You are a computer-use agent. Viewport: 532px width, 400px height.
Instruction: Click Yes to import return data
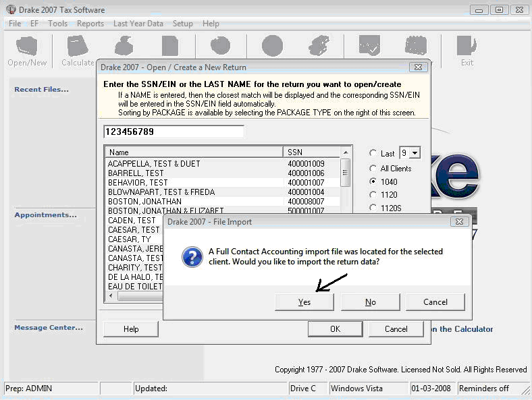pos(304,302)
